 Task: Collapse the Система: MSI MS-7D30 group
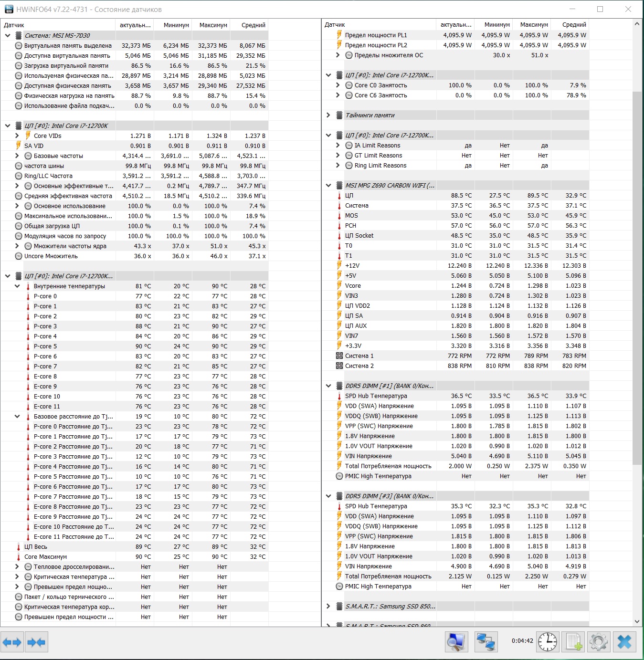point(8,35)
